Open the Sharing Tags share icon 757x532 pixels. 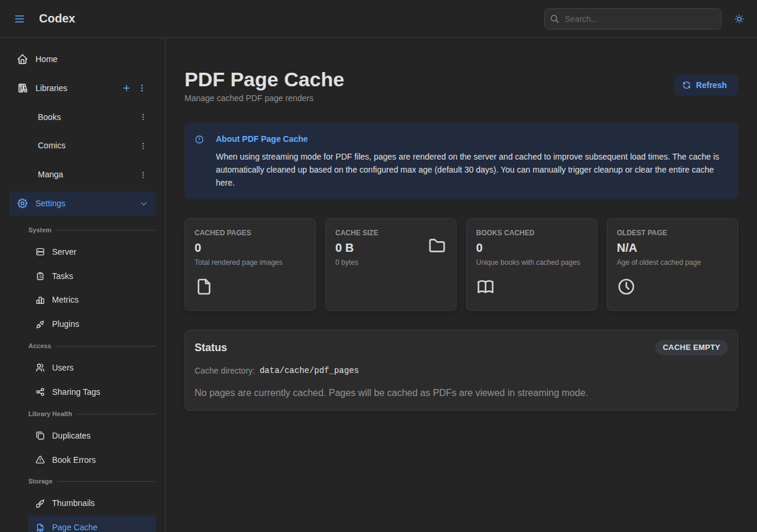(x=39, y=392)
